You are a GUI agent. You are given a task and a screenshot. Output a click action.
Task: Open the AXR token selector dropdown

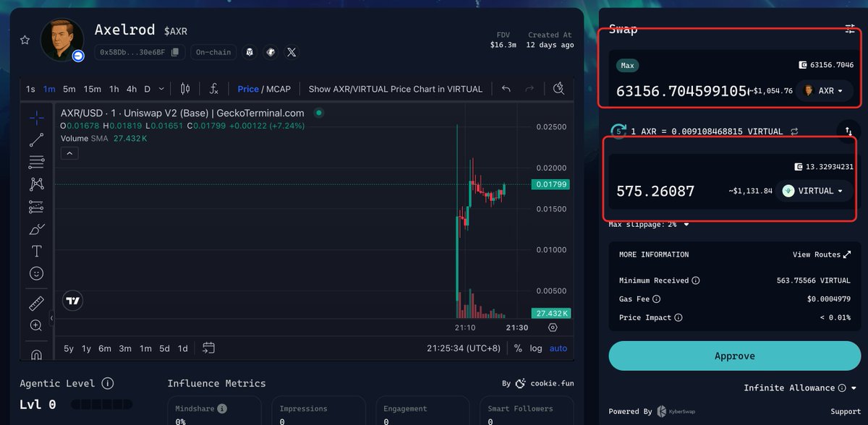[x=824, y=91]
